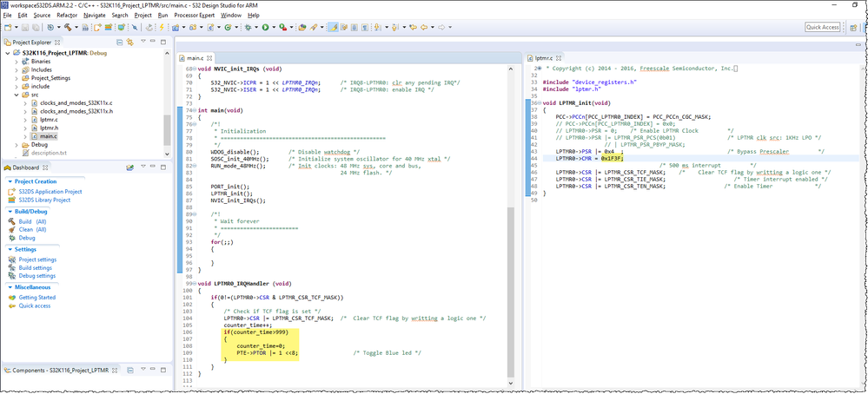Viewport: 868px width, 394px height.
Task: Open the Debug dropdown arrow
Action: point(256,27)
